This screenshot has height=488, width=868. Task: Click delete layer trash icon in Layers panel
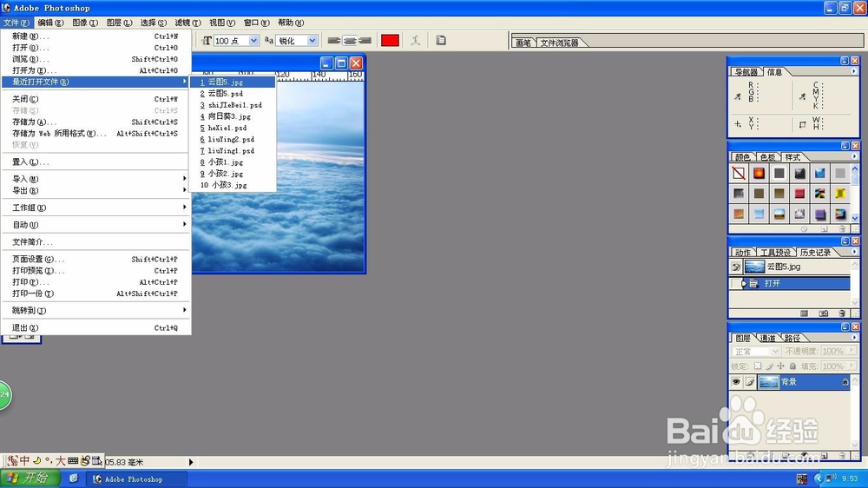(842, 456)
